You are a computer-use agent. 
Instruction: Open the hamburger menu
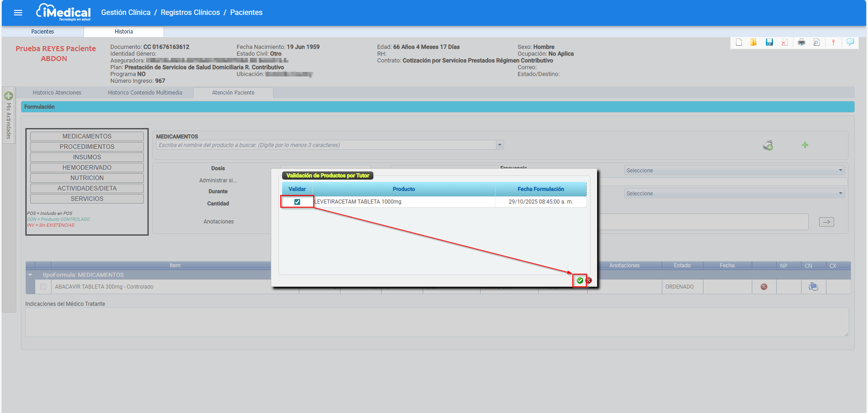18,13
